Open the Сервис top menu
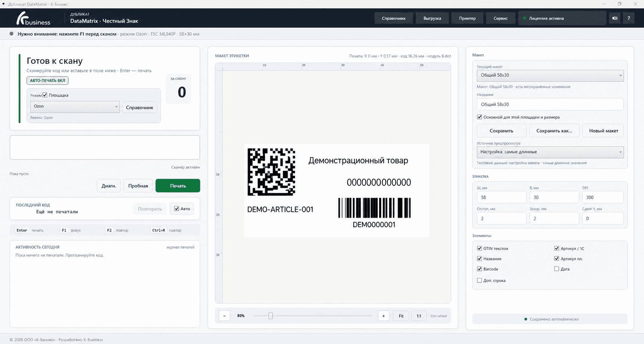 [501, 18]
